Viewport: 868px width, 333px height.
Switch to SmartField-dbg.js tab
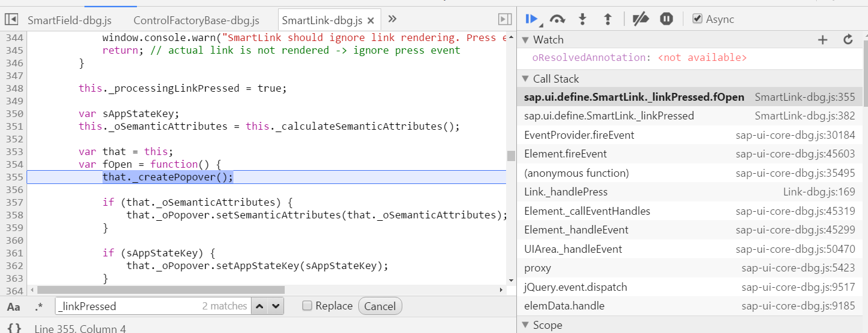click(x=69, y=21)
